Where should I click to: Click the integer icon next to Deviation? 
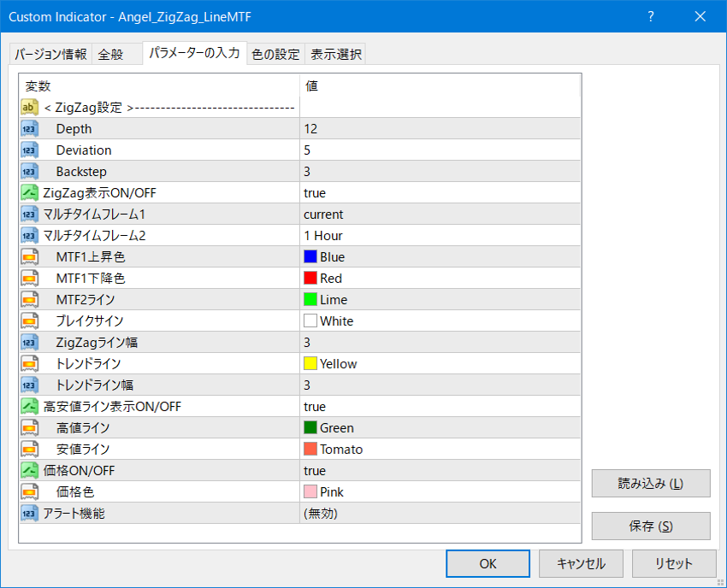[x=29, y=150]
